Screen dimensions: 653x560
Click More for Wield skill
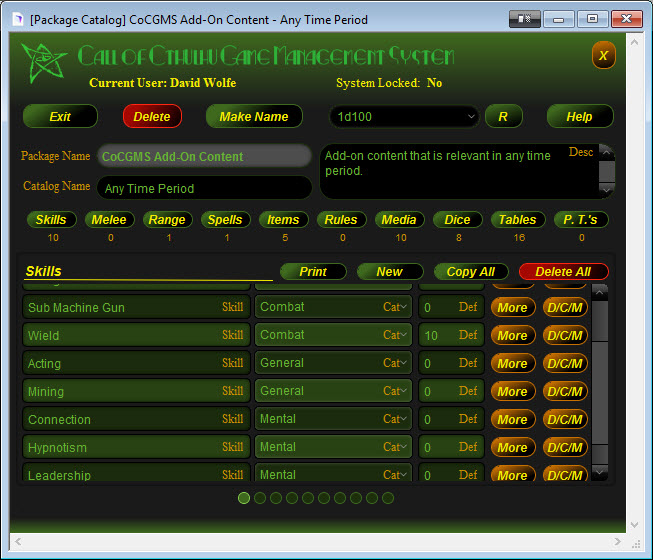[513, 335]
